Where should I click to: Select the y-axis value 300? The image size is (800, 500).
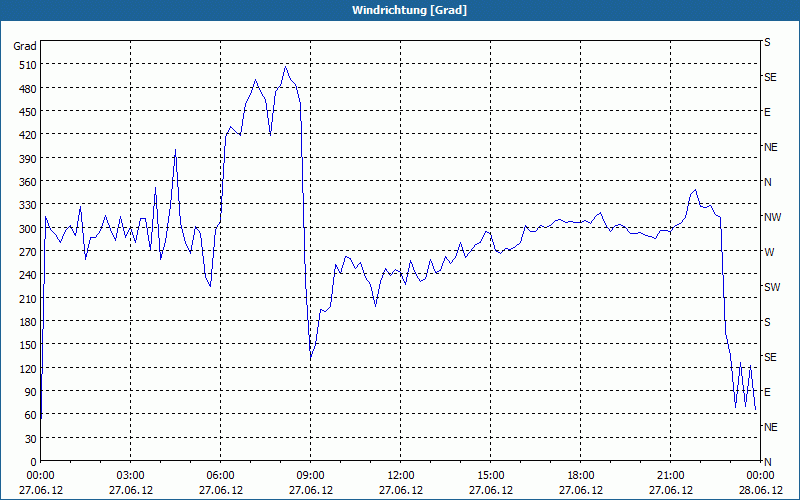coord(28,229)
